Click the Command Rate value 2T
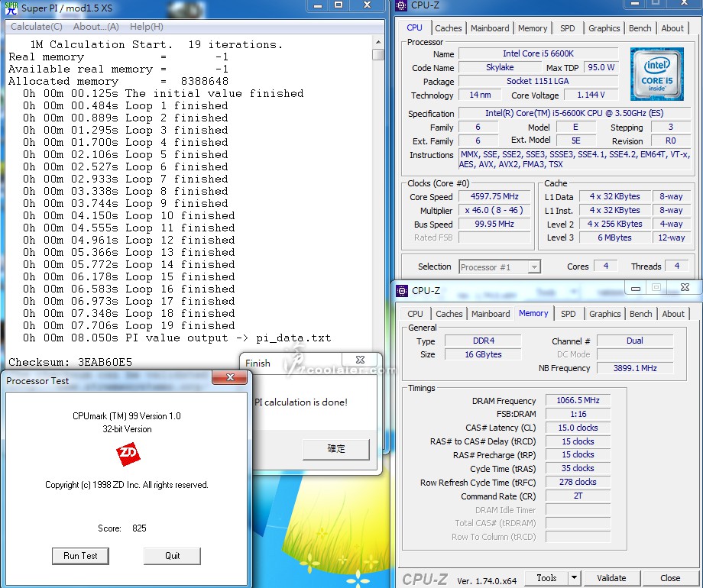The width and height of the screenshot is (703, 588). tap(578, 496)
